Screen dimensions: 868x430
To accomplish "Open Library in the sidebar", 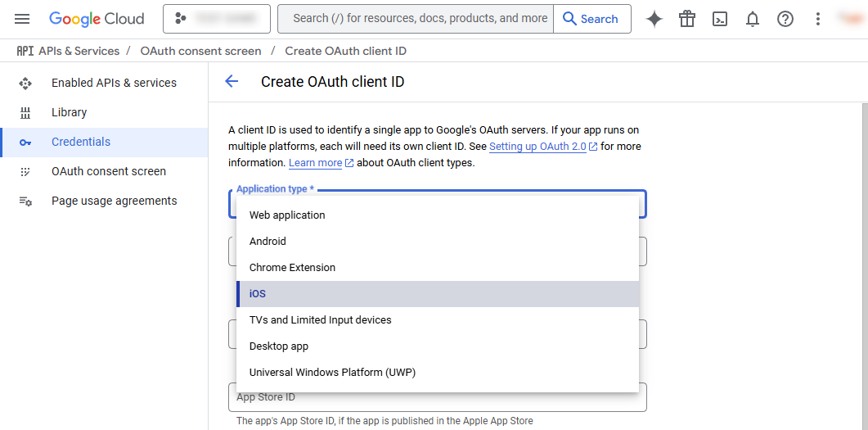I will (x=104, y=112).
